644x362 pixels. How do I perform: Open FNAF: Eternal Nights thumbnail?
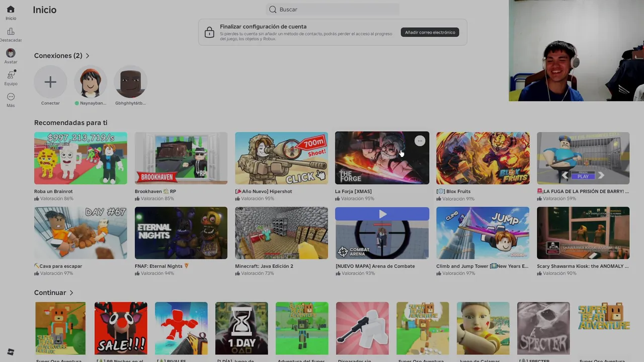coord(181,233)
